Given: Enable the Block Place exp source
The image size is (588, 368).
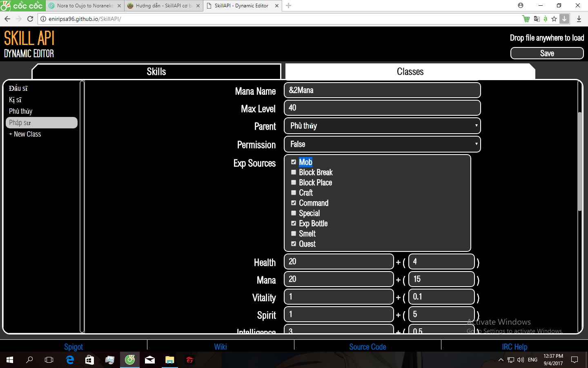Looking at the screenshot, I should coord(293,182).
